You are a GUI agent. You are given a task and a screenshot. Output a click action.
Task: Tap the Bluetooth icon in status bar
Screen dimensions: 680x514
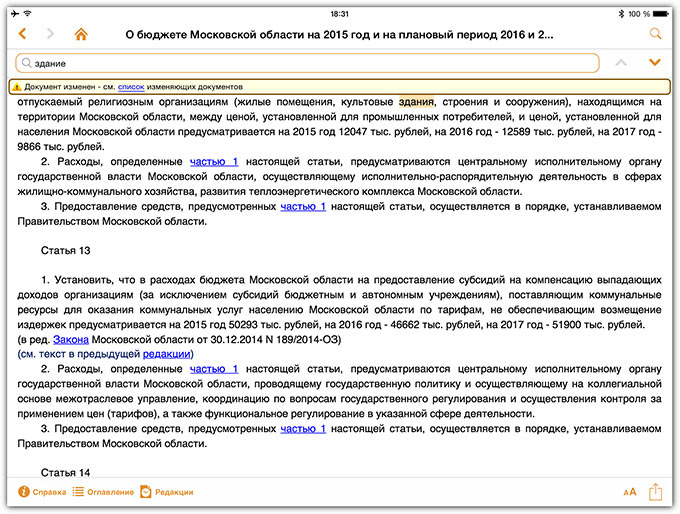coord(621,14)
